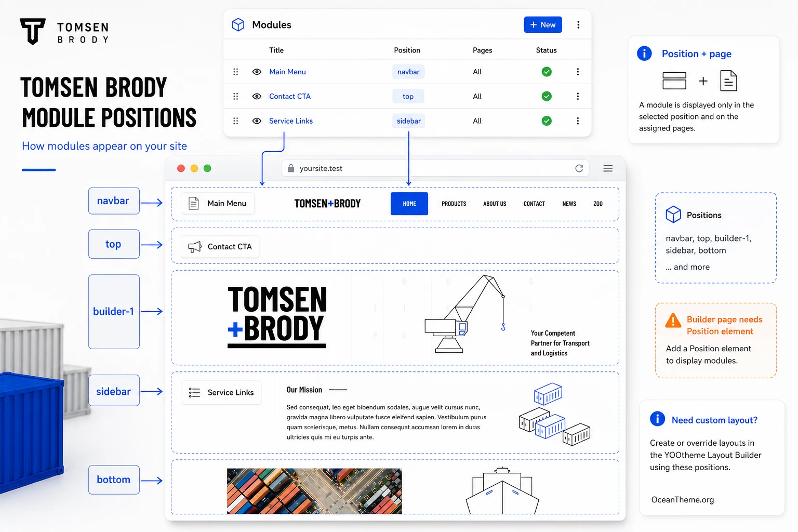Click the sidebar position label box

(x=114, y=391)
